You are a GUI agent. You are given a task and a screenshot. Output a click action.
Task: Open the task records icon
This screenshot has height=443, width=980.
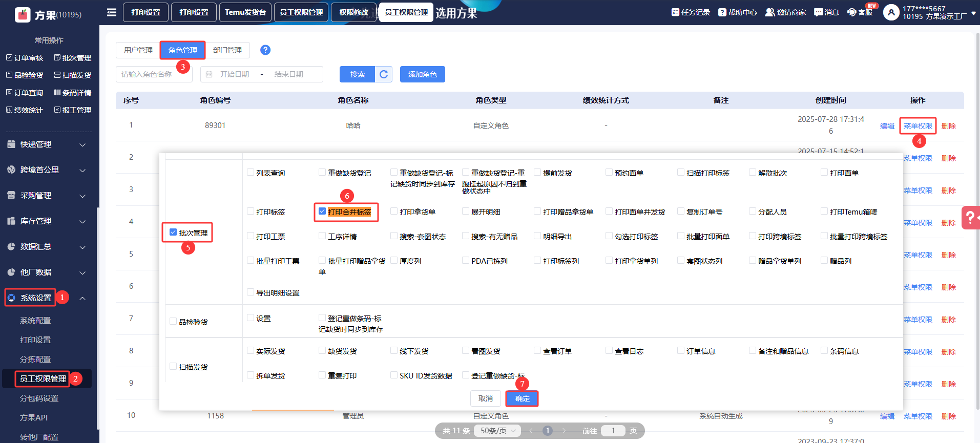tap(675, 12)
